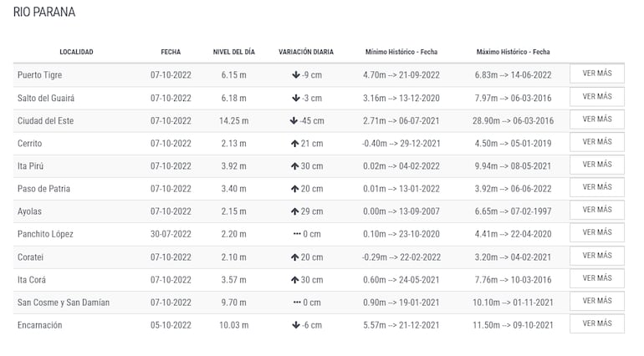Screen dimensions: 644x356
Task: Click the up arrow icon for Ita Pirú
Action: 294,166
